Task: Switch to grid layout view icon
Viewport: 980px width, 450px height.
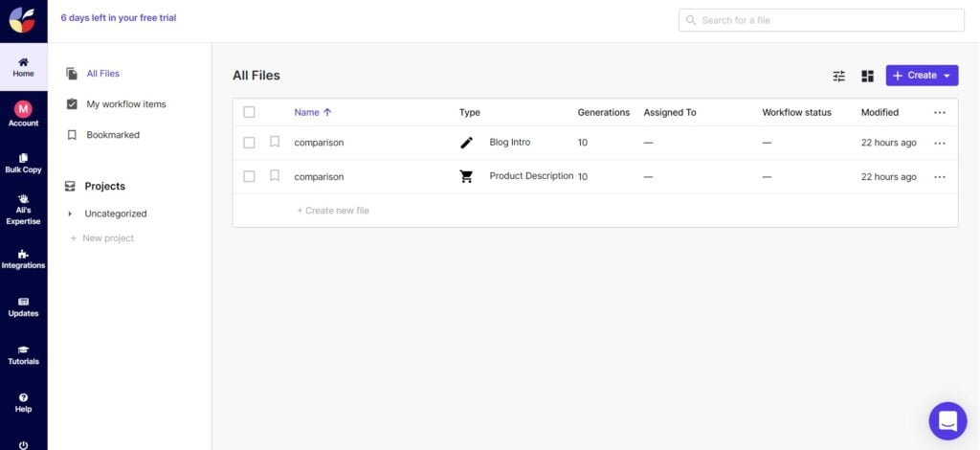Action: 867,76
